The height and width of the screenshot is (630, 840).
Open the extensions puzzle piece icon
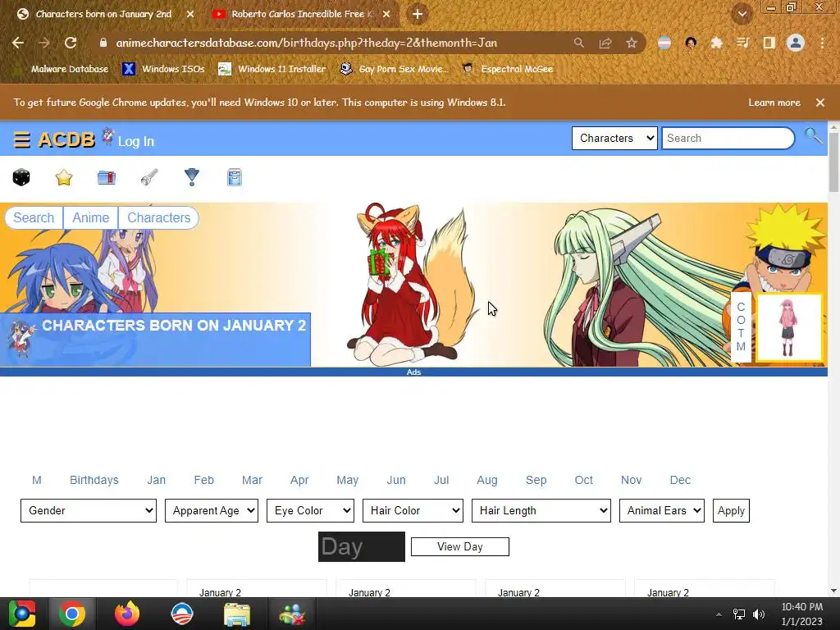tap(716, 43)
